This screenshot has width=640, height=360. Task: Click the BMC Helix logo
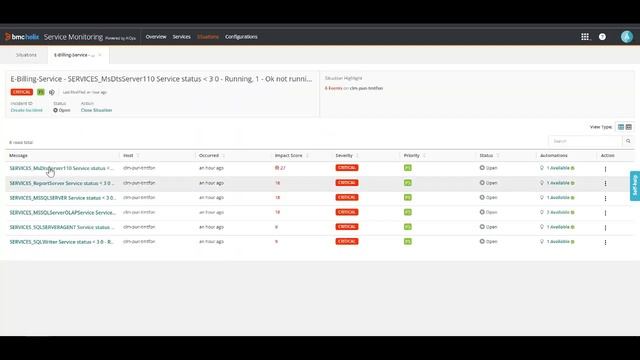(x=22, y=37)
